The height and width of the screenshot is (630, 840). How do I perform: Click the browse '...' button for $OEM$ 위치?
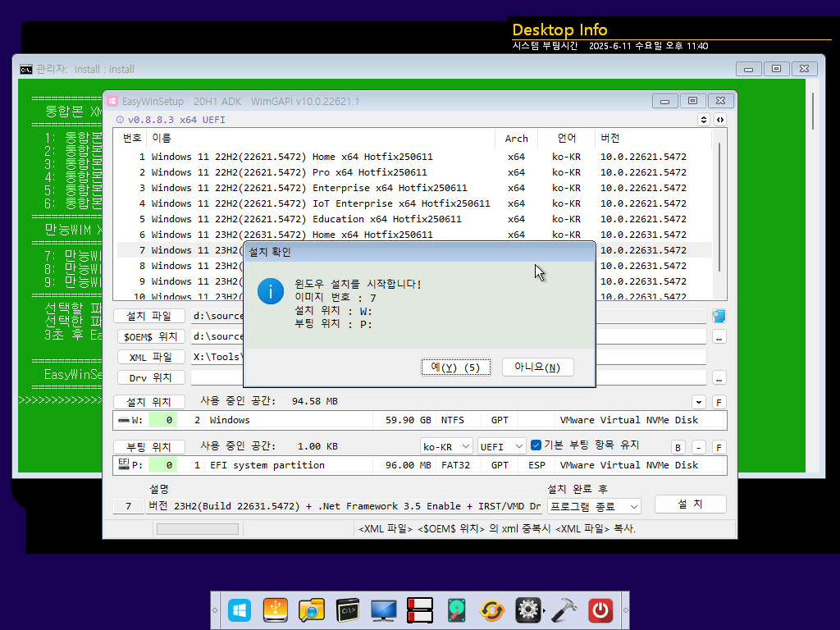coord(719,337)
